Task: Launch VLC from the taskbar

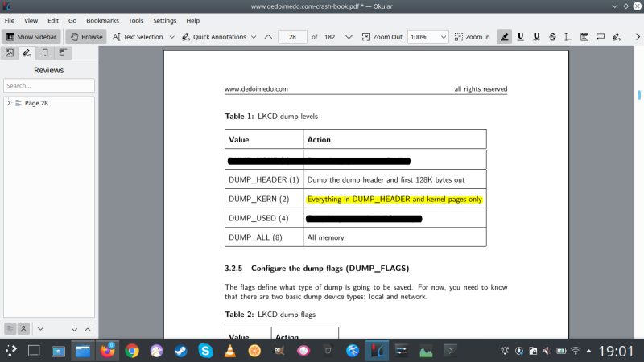Action: pyautogui.click(x=230, y=351)
